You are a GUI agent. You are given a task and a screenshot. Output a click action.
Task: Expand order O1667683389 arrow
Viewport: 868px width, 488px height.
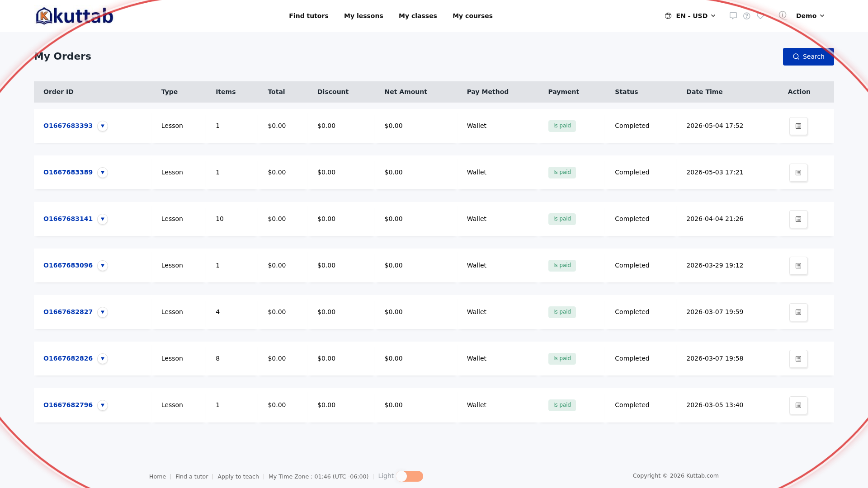(103, 173)
